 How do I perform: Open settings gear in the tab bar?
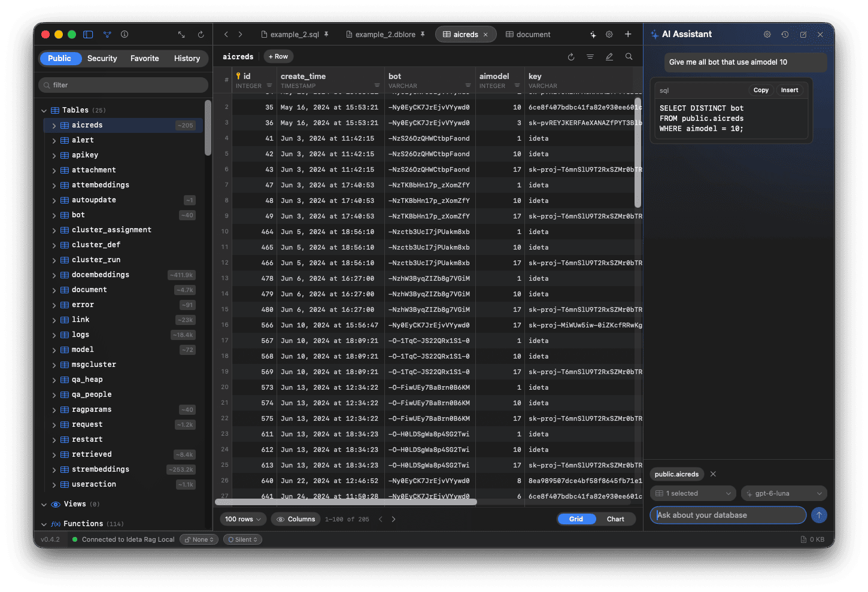(x=609, y=35)
